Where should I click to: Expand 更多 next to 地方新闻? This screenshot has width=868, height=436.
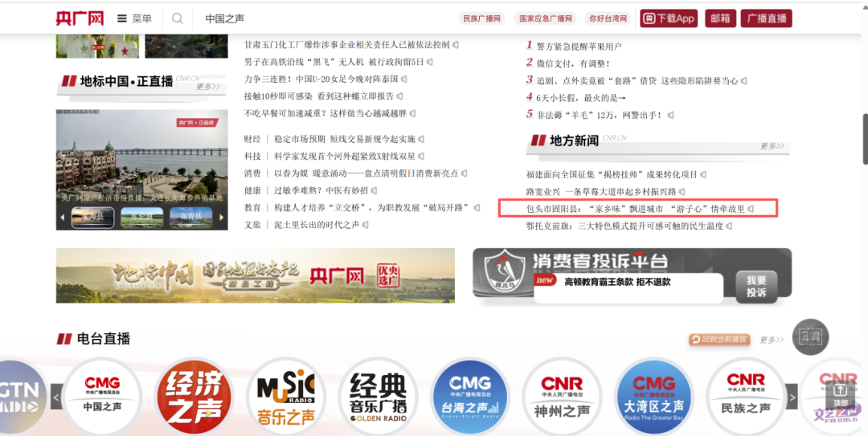coord(772,146)
